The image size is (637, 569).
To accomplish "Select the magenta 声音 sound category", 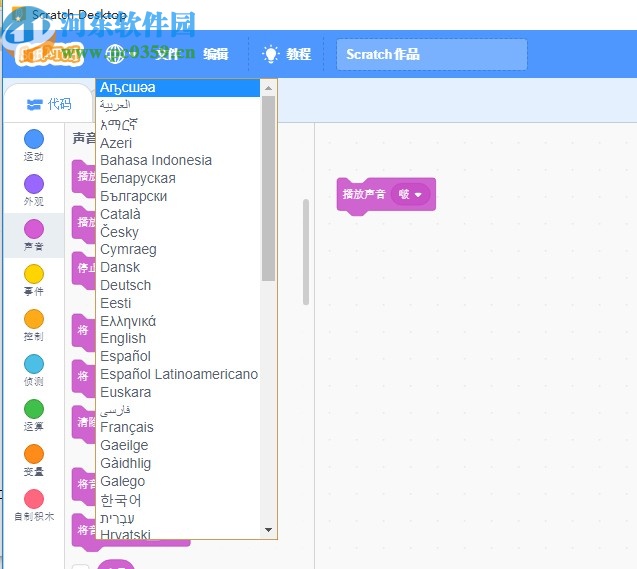I will click(34, 236).
